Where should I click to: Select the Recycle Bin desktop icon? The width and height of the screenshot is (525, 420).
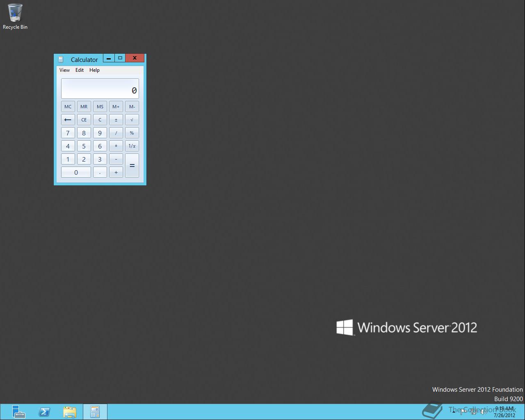[x=15, y=17]
